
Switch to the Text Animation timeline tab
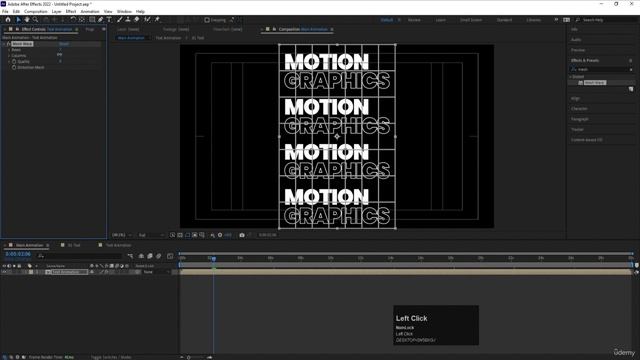click(118, 245)
